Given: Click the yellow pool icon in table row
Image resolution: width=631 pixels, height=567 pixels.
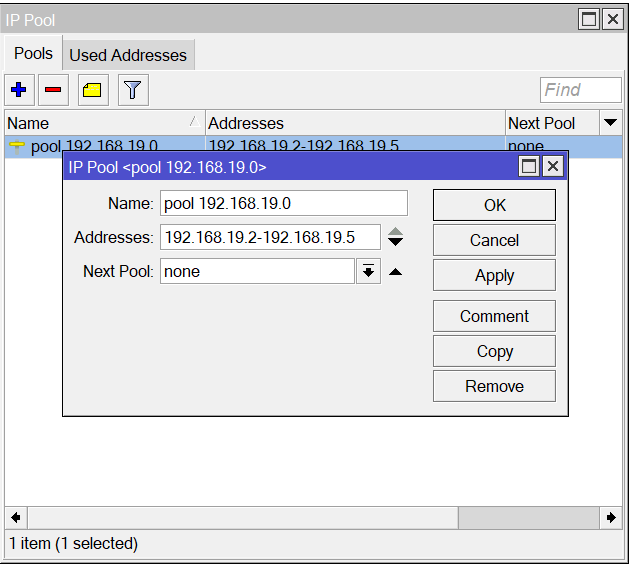Looking at the screenshot, I should point(17,146).
